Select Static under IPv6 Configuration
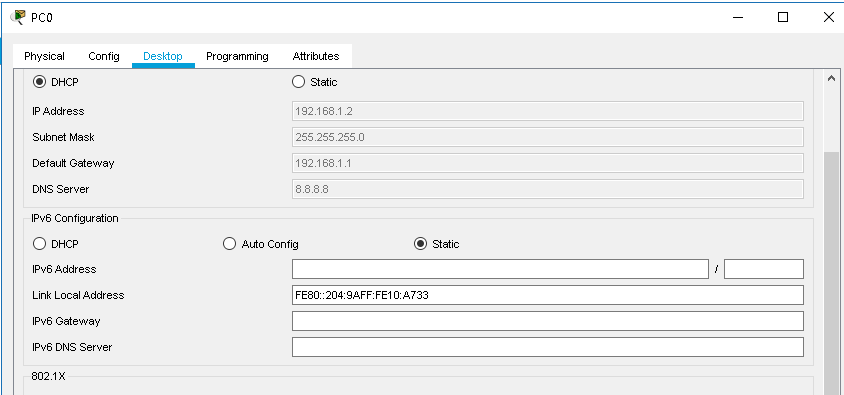 point(420,244)
